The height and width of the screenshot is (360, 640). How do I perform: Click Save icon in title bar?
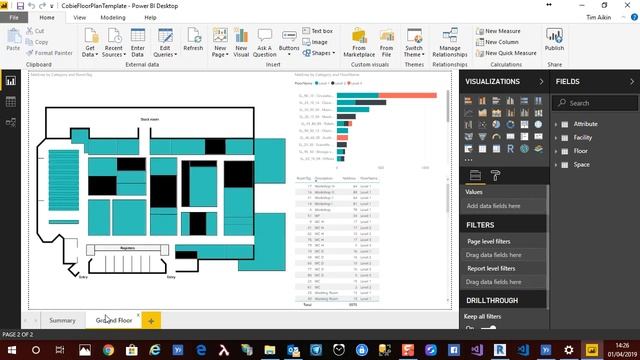pyautogui.click(x=20, y=6)
